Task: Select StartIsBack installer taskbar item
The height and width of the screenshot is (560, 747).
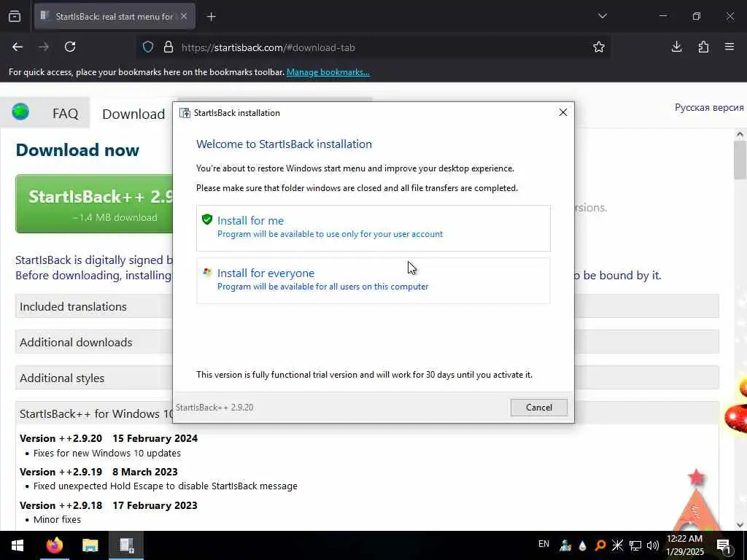Action: coord(127,545)
